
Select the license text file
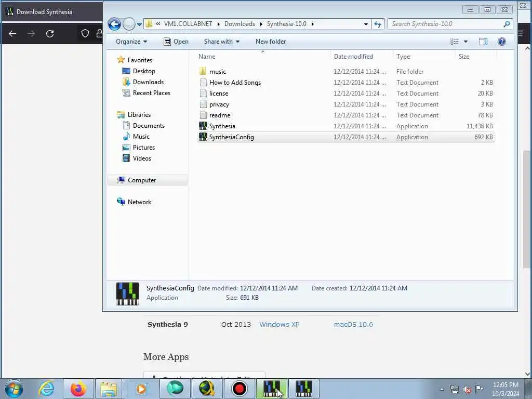[x=219, y=94]
